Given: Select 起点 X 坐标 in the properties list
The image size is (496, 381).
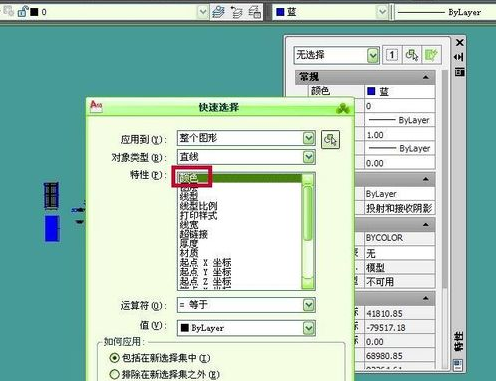Looking at the screenshot, I should point(206,262).
